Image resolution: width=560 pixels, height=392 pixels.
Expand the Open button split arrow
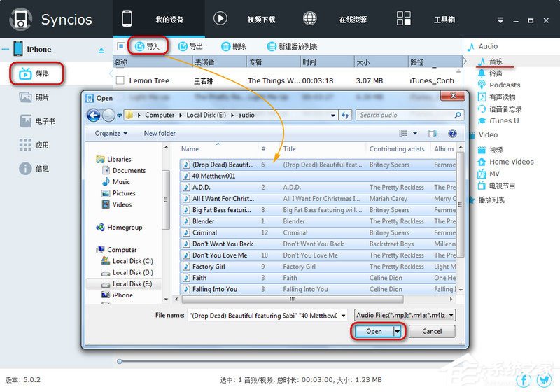[x=398, y=332]
